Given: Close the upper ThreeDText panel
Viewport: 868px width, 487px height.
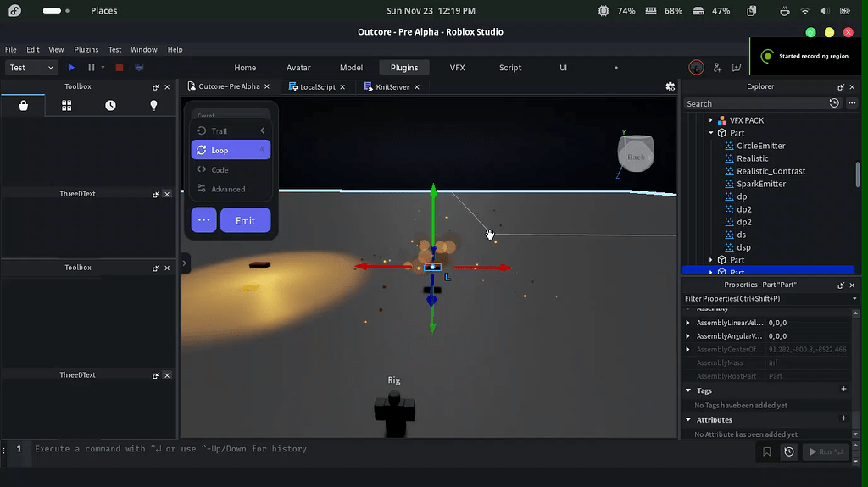Looking at the screenshot, I should (x=167, y=194).
